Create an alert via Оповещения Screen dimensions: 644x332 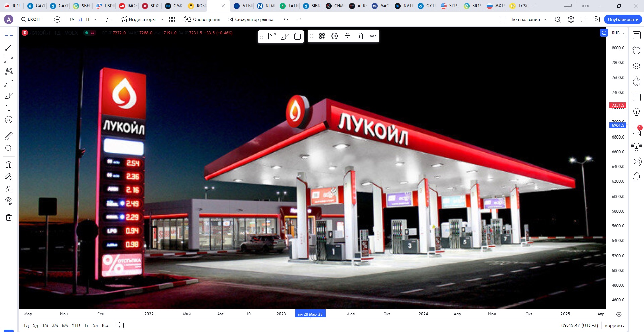coord(202,19)
